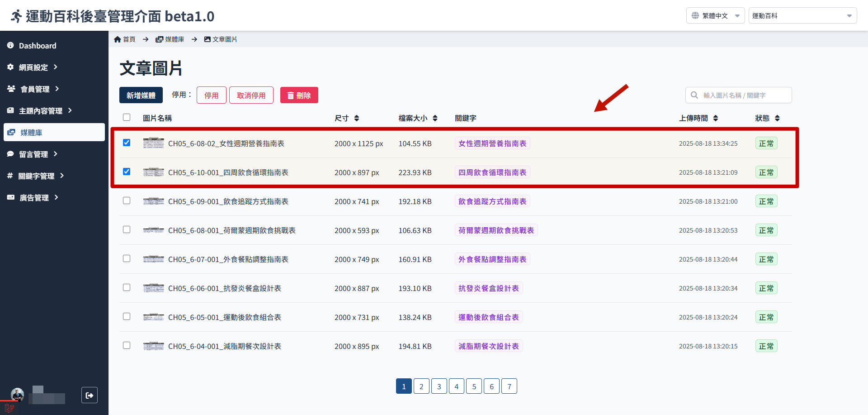Image resolution: width=868 pixels, height=415 pixels.
Task: Open the 繁體中文 language dropdown
Action: [715, 15]
